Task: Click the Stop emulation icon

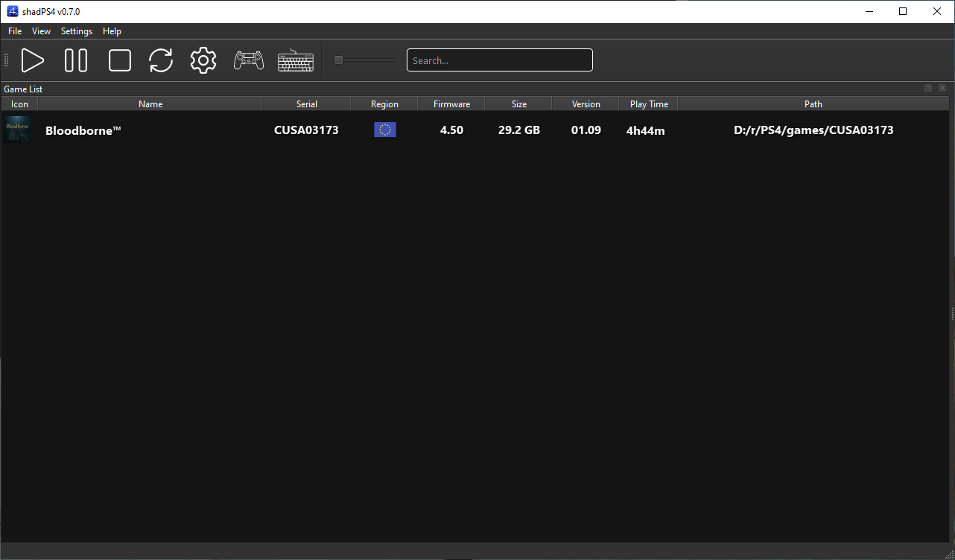Action: [x=120, y=60]
